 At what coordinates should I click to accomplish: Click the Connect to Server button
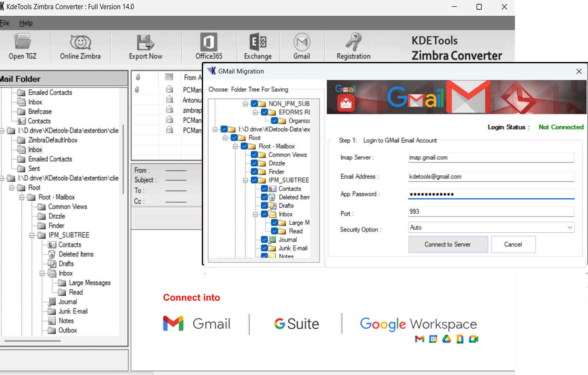(x=448, y=245)
